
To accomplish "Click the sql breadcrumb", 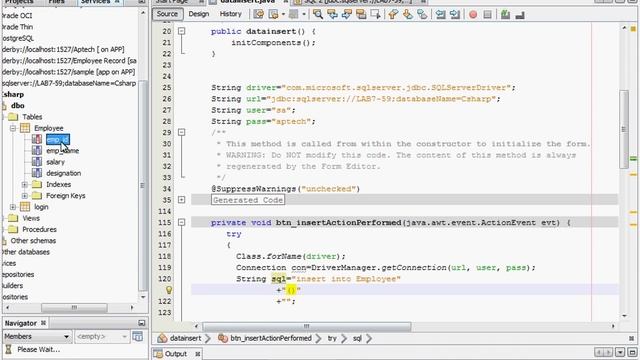I will 357,338.
